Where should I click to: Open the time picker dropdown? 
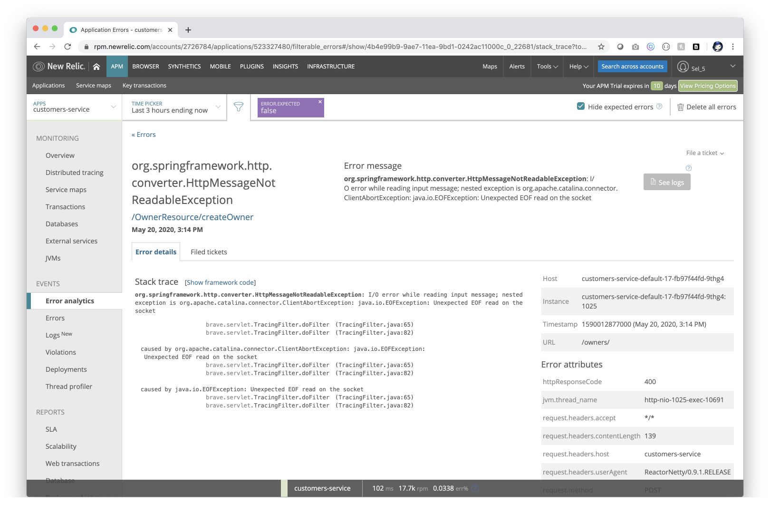[174, 107]
